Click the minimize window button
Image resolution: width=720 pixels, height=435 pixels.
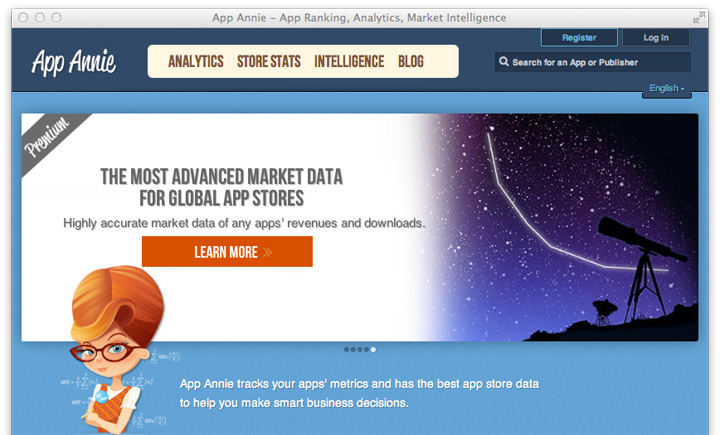coord(40,18)
